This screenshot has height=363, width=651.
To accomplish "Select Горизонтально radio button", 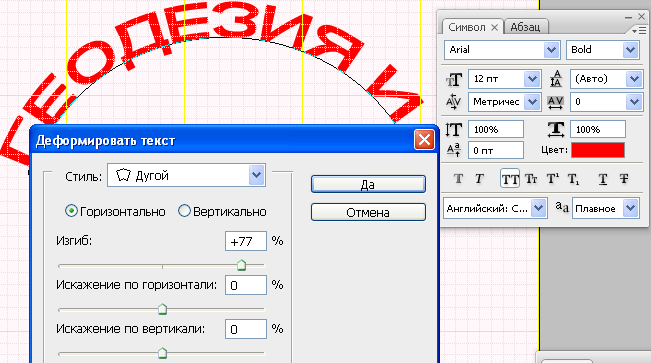I will point(71,211).
